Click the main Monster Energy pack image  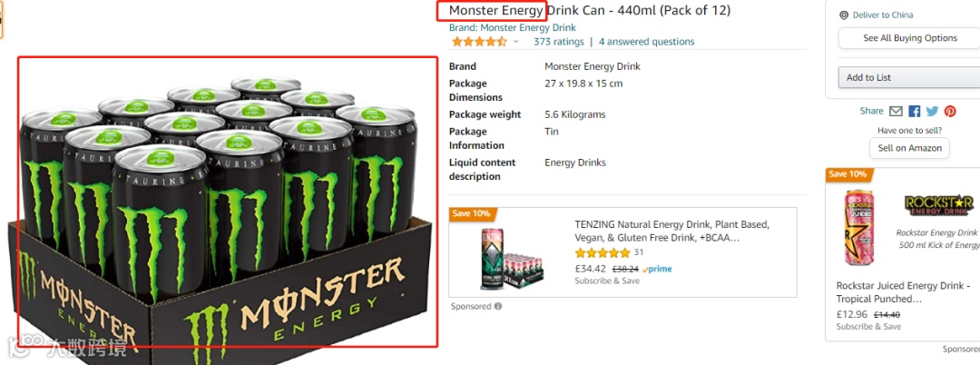(x=228, y=202)
